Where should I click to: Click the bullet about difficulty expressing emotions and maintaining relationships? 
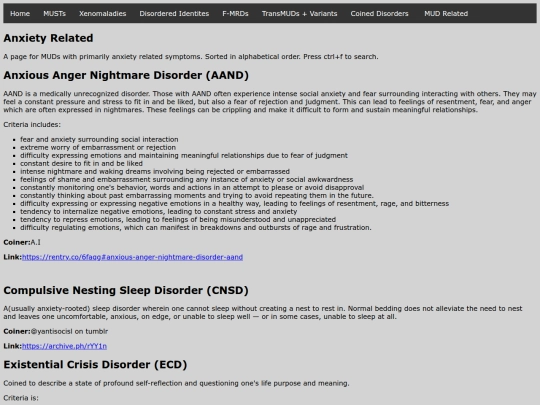(184, 155)
